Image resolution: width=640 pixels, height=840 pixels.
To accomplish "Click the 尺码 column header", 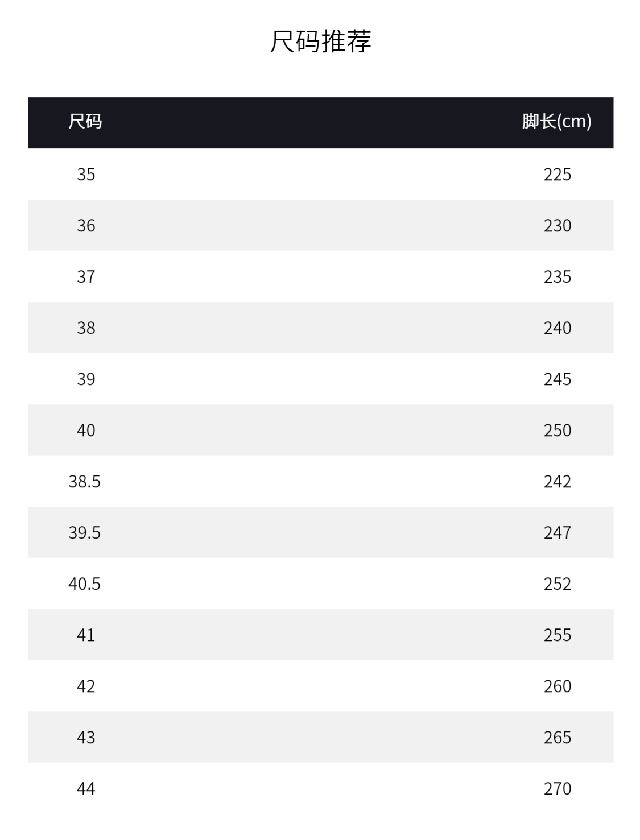I will click(x=85, y=122).
